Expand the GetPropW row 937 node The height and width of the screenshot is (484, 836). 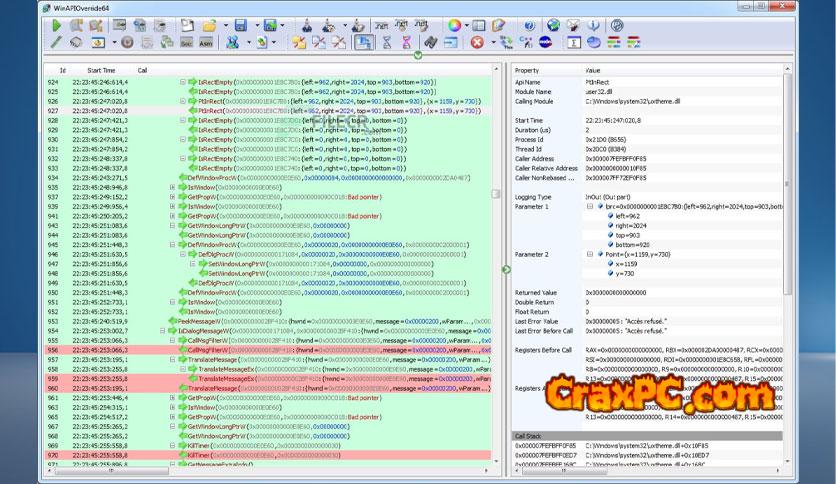[x=172, y=196]
